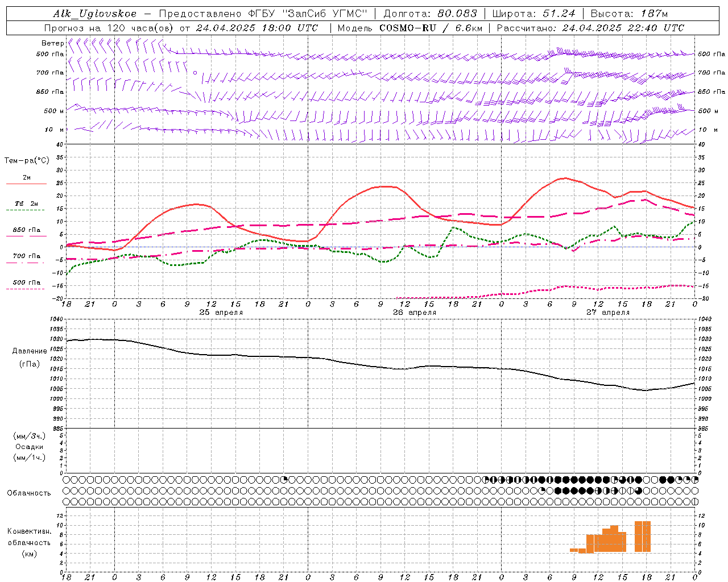Click the (мм/1ч.) precipitation unit label
This screenshot has height=582, width=728.
(x=30, y=458)
